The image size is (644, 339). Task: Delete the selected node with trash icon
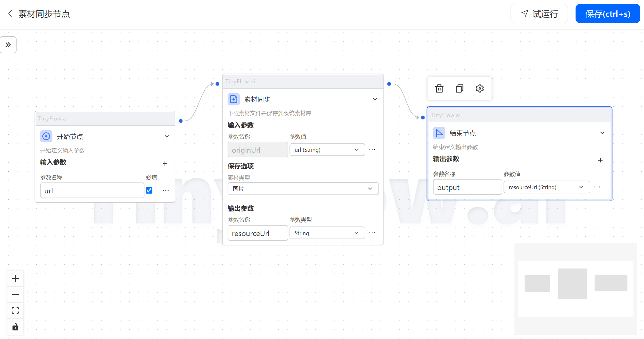pyautogui.click(x=439, y=89)
